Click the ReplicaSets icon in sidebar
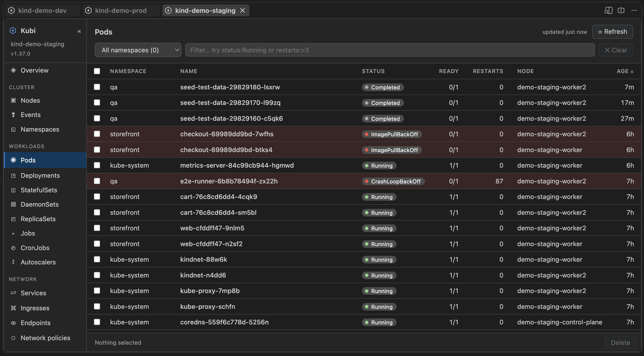Viewport: 644px width, 356px height. pyautogui.click(x=13, y=219)
